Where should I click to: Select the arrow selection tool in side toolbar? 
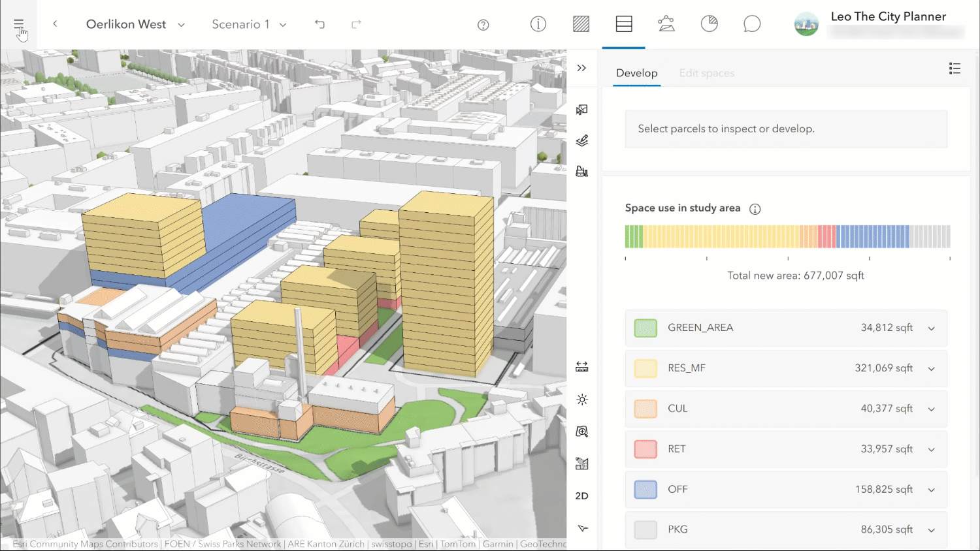[x=581, y=527]
